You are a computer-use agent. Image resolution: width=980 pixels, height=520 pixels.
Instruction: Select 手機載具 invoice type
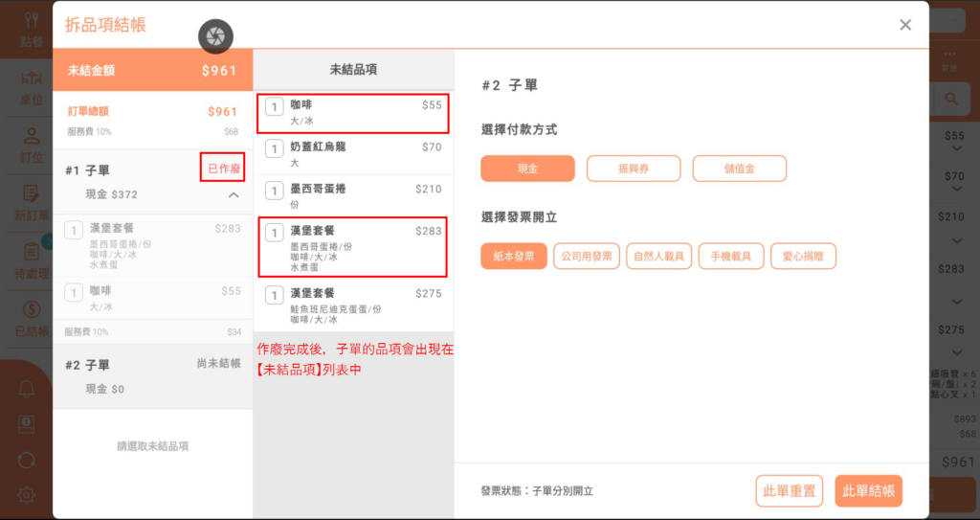point(731,257)
